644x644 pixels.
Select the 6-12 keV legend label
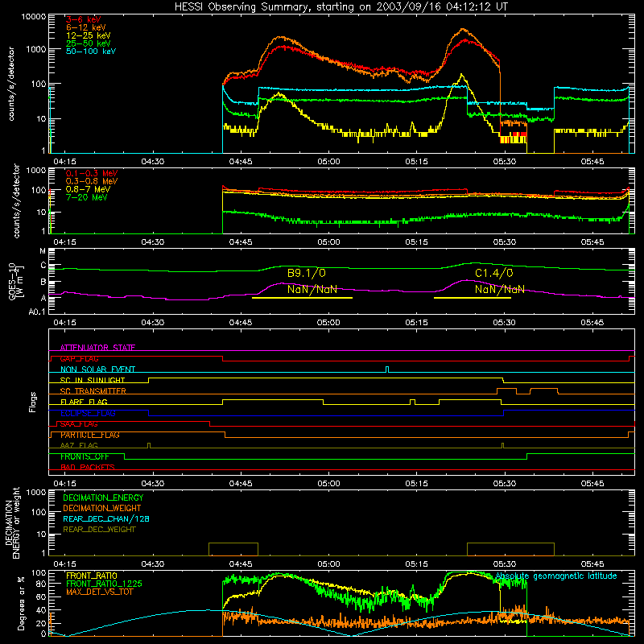pos(86,27)
